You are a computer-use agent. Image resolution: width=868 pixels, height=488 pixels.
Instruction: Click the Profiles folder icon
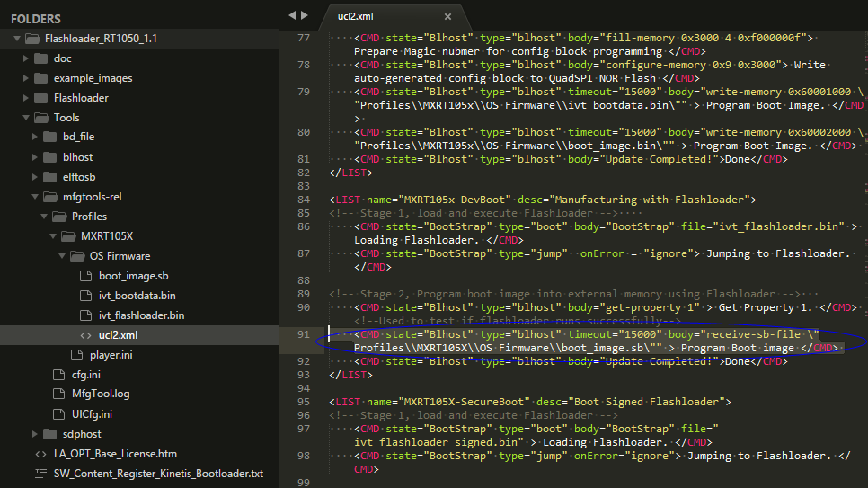tap(59, 217)
